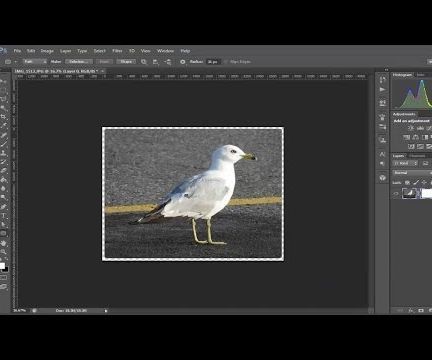Click the Shape button in options bar
Viewport: 432px width, 360px height.
(126, 62)
